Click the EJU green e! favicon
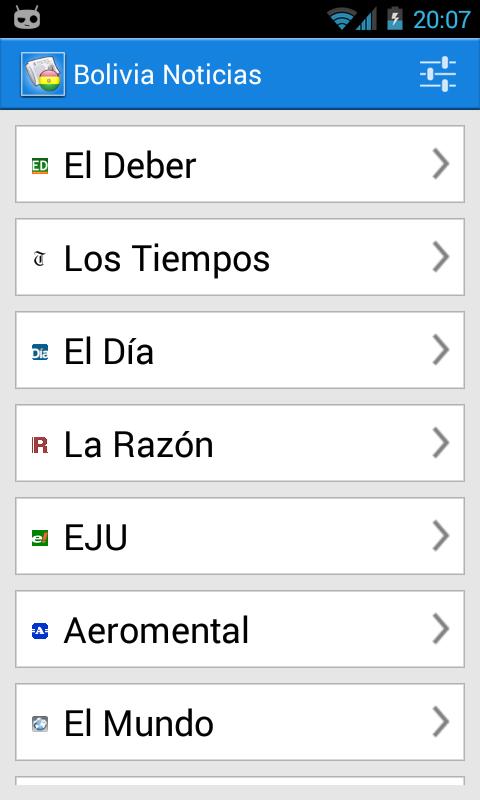This screenshot has height=800, width=480. pyautogui.click(x=40, y=537)
